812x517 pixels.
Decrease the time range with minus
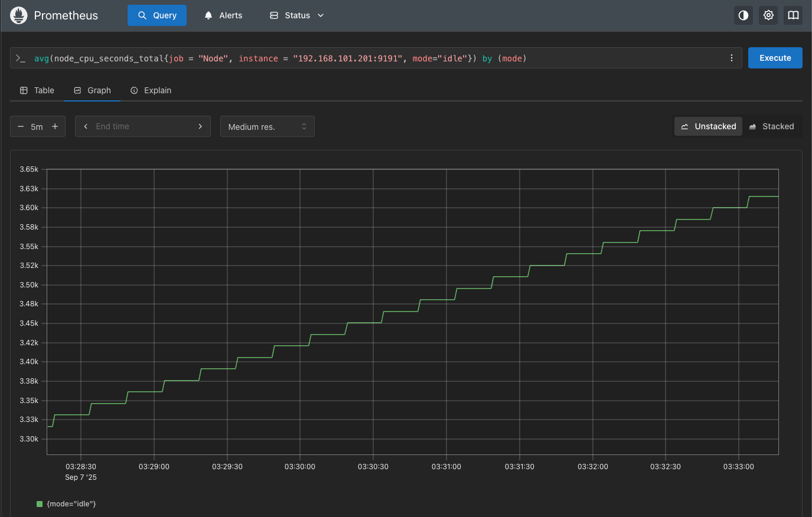21,126
